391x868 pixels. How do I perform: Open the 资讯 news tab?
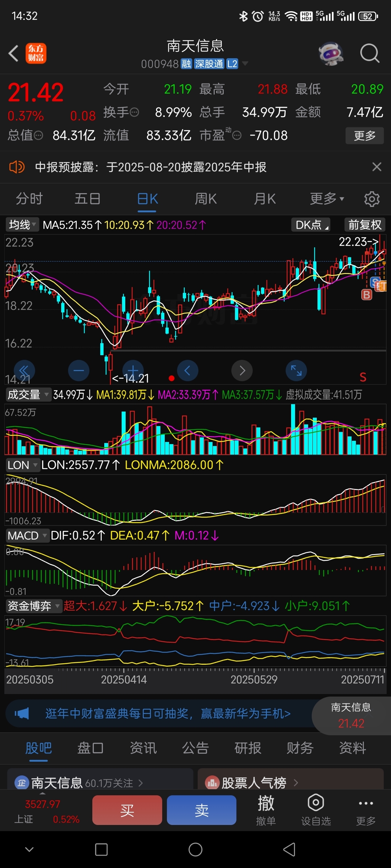143,748
